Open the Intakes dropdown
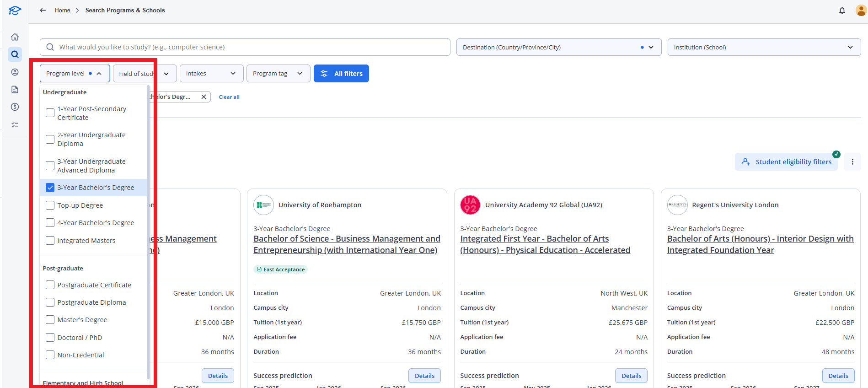 (x=211, y=74)
